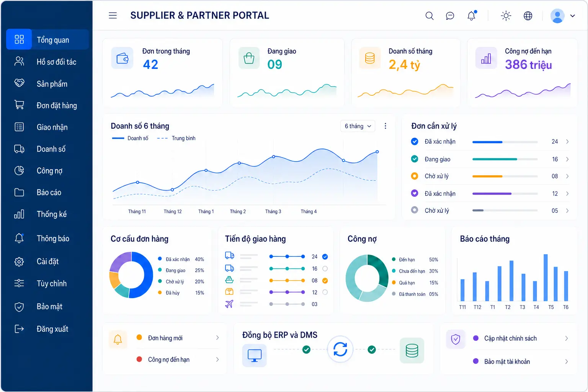Expand the user account dropdown arrow

click(x=573, y=16)
